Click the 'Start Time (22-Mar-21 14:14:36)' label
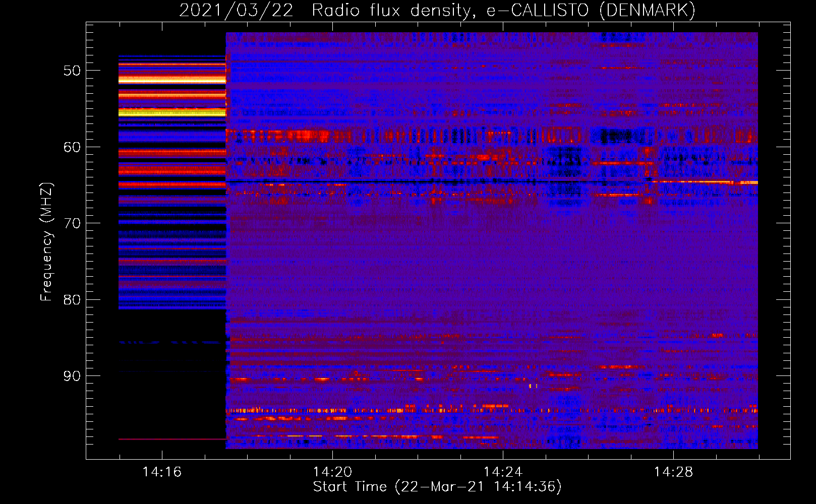Viewport: 816px width, 504px height. click(x=437, y=487)
